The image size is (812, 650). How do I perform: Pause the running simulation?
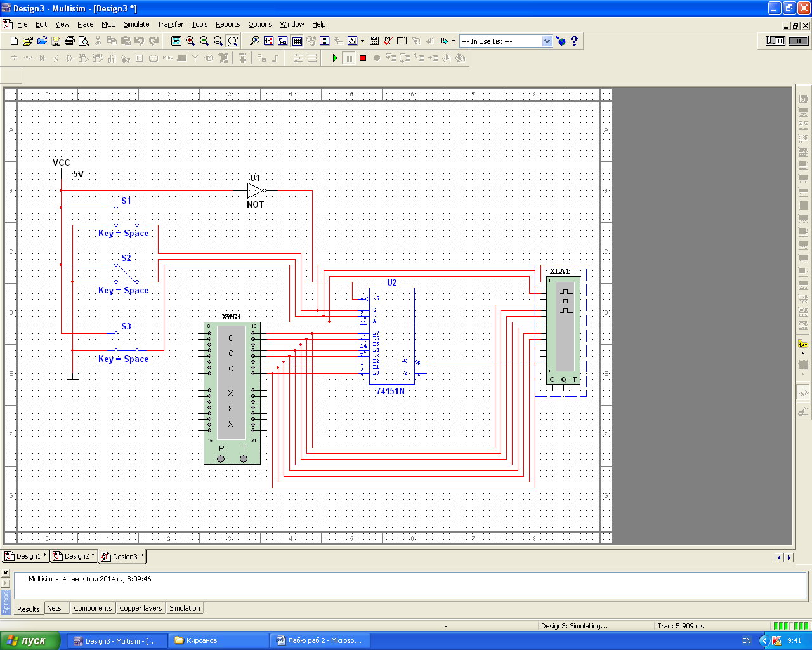[x=349, y=58]
